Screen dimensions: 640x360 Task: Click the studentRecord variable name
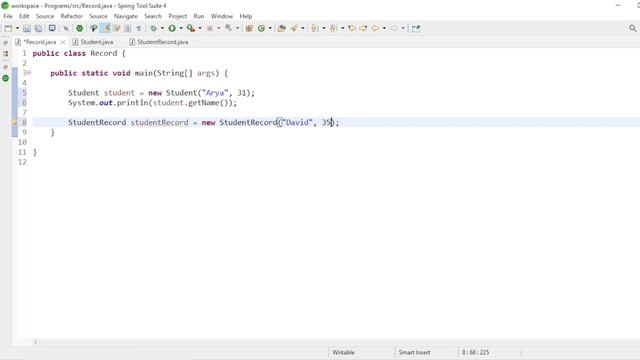pyautogui.click(x=159, y=122)
